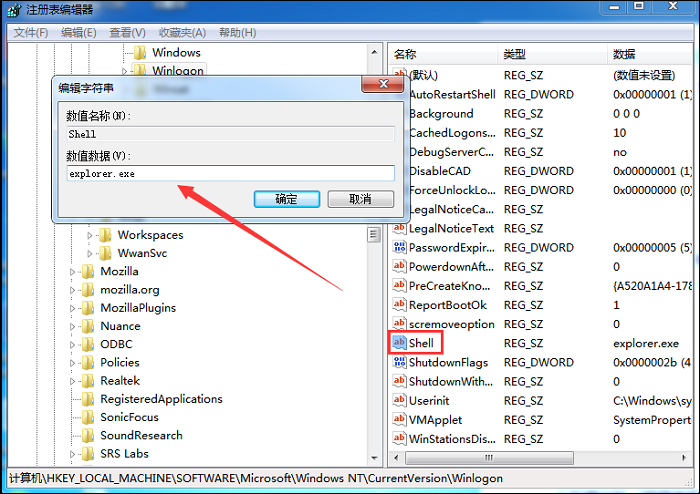700x494 pixels.
Task: Click the LegalNoticeText string icon
Action: pos(400,228)
